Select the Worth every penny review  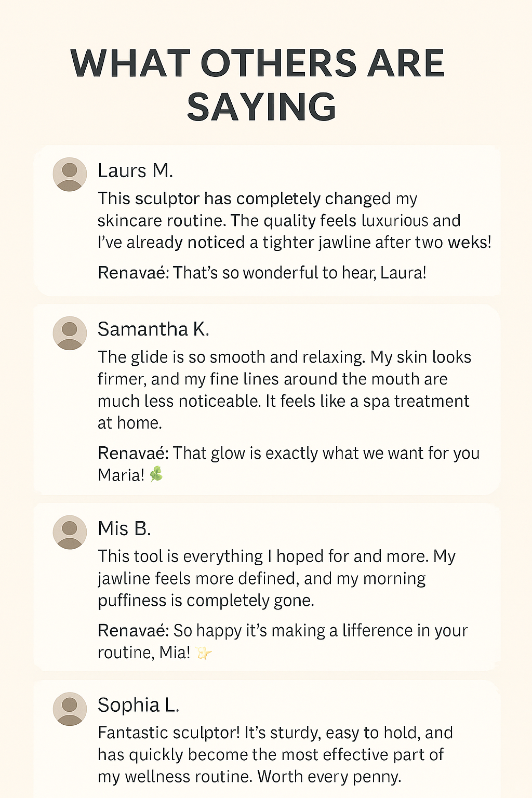tap(275, 754)
